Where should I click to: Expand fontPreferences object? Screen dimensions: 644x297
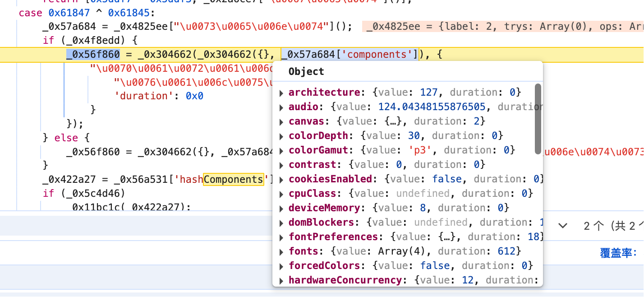click(x=281, y=237)
